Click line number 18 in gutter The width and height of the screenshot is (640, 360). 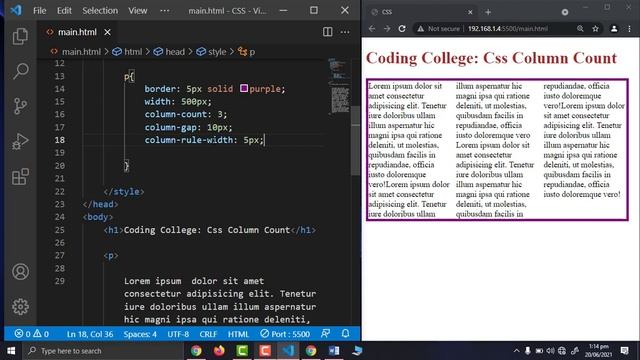pos(60,140)
